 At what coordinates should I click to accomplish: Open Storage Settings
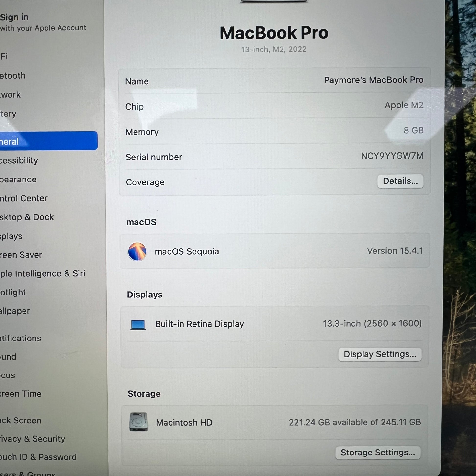click(378, 453)
